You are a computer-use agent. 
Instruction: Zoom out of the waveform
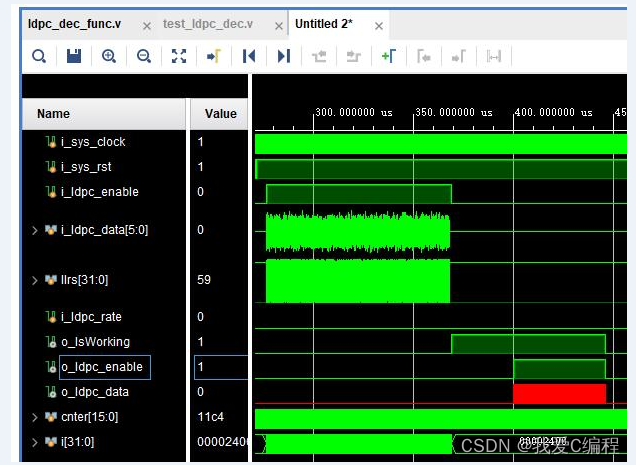(x=144, y=56)
